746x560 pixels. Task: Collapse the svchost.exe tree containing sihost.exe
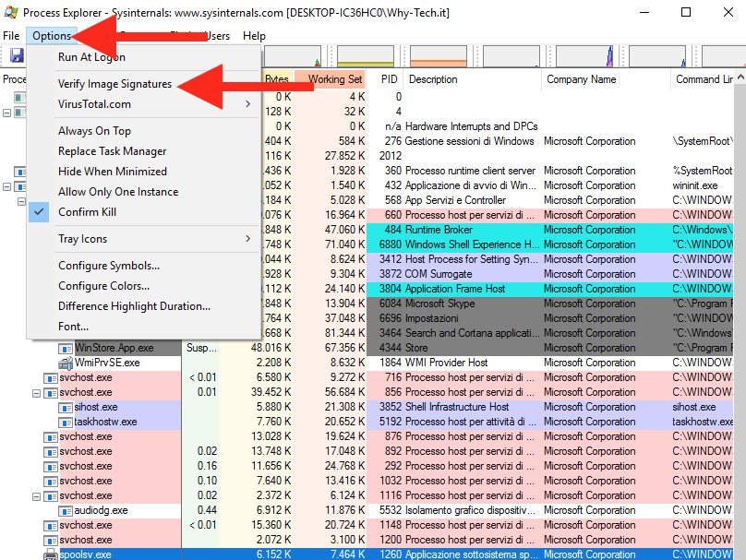pos(36,393)
